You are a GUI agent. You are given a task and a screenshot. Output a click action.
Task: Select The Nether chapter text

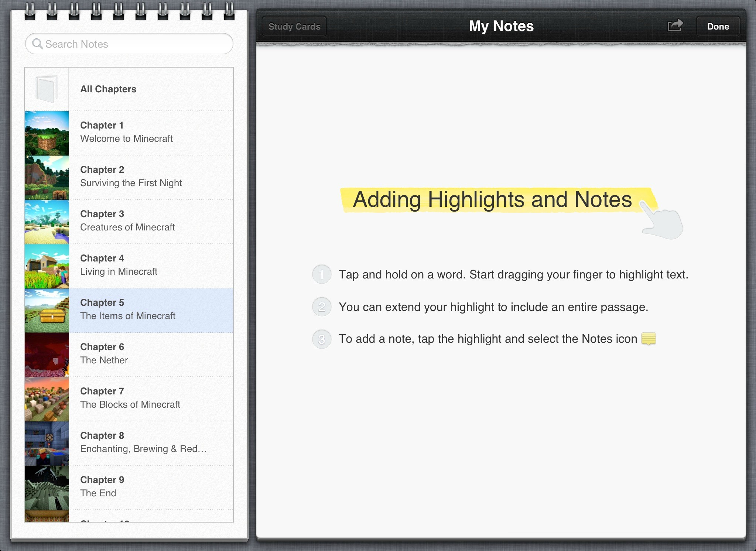tap(104, 360)
